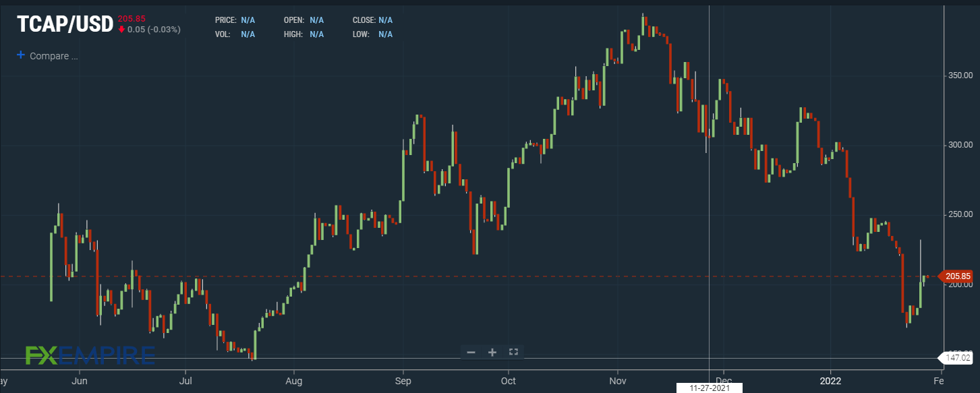
Task: Click the FX Empire logo watermark
Action: [x=90, y=355]
